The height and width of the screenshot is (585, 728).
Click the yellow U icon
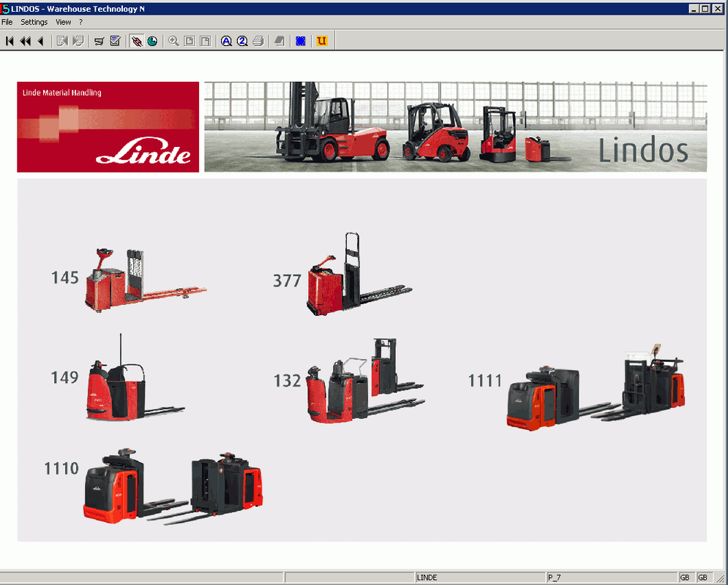(x=322, y=41)
